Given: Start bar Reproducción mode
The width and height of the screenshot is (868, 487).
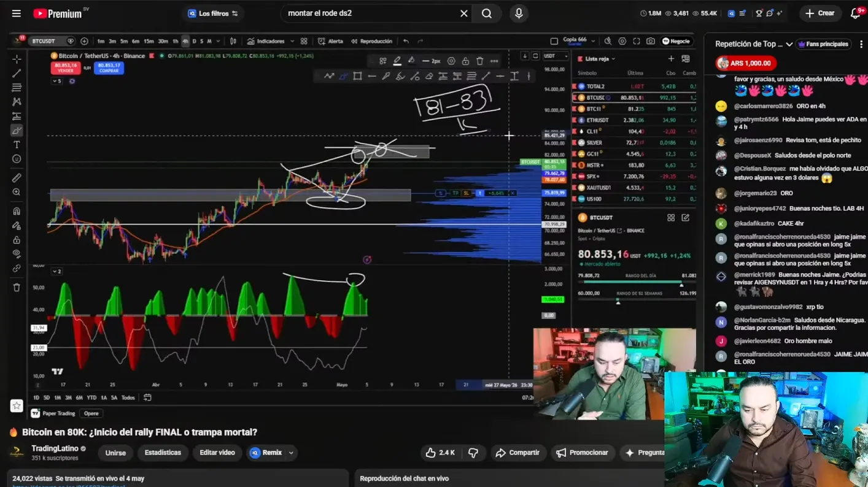Looking at the screenshot, I should coord(371,41).
